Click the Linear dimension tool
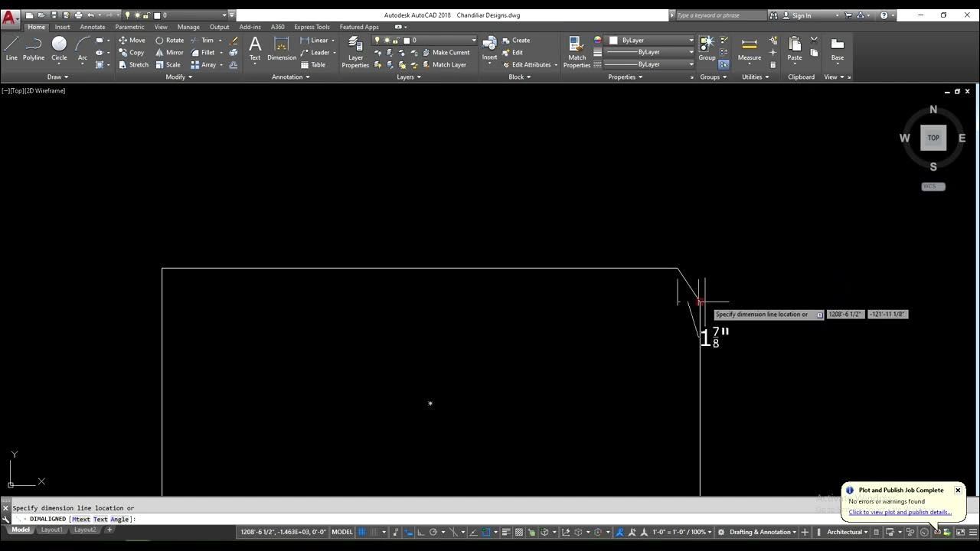980x551 pixels. click(315, 41)
